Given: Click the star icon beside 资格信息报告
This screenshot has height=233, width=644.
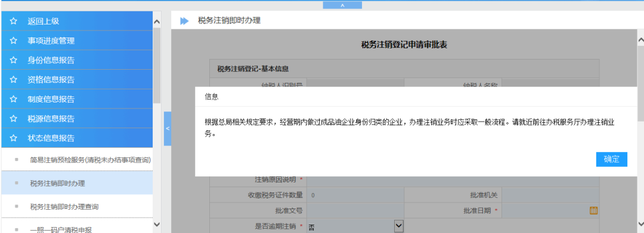Looking at the screenshot, I should [x=13, y=80].
